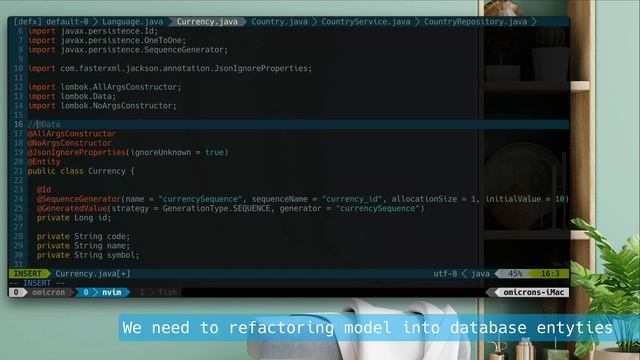This screenshot has height=360, width=640.
Task: Click the JsonIgnoreProperties import line
Action: [x=170, y=68]
